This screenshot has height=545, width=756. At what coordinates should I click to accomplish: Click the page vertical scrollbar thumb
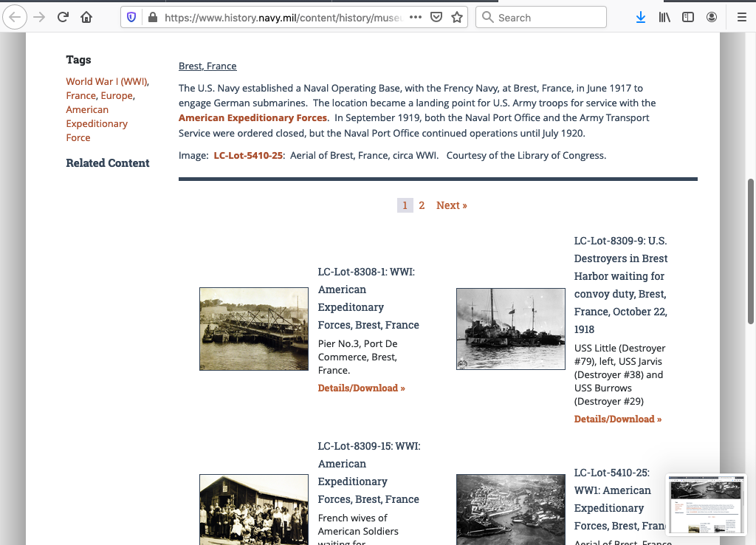coord(751,251)
